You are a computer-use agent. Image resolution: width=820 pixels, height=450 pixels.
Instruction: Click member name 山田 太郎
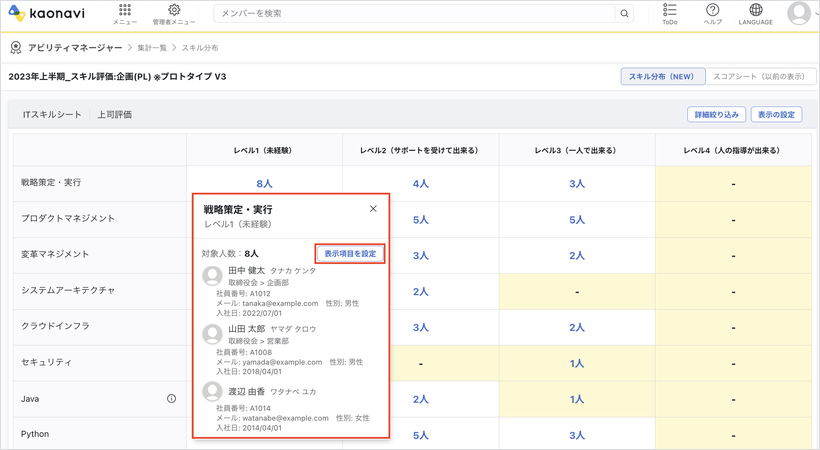click(x=246, y=329)
